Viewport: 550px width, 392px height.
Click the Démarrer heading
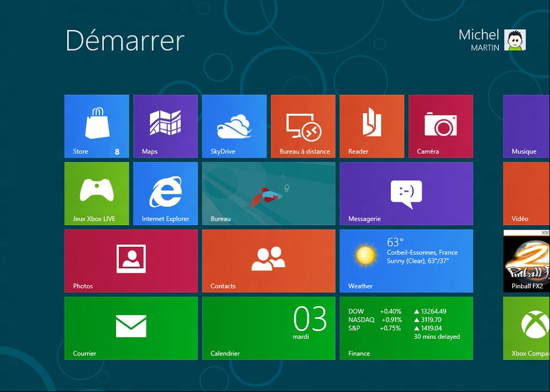125,40
